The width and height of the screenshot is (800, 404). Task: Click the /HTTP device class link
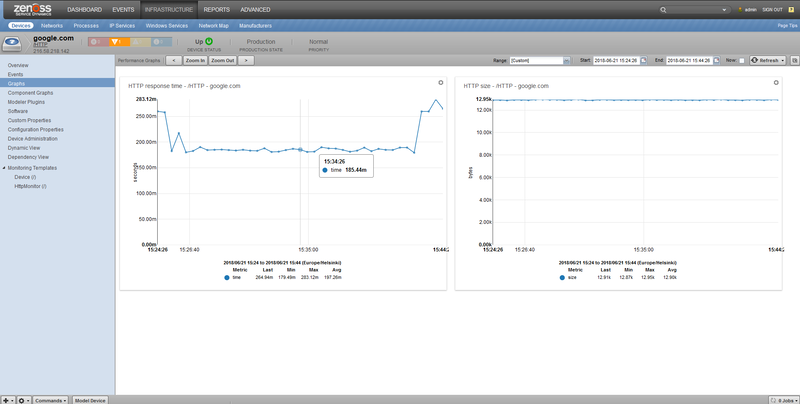click(40, 45)
